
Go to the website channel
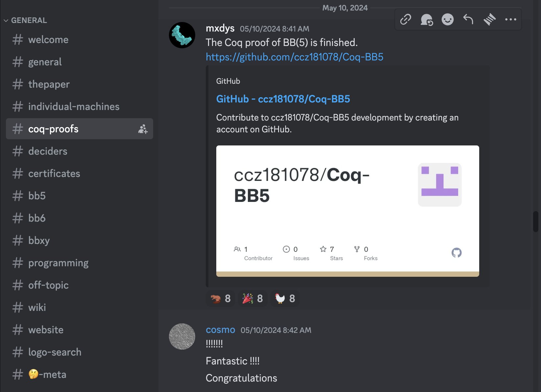[80, 330]
